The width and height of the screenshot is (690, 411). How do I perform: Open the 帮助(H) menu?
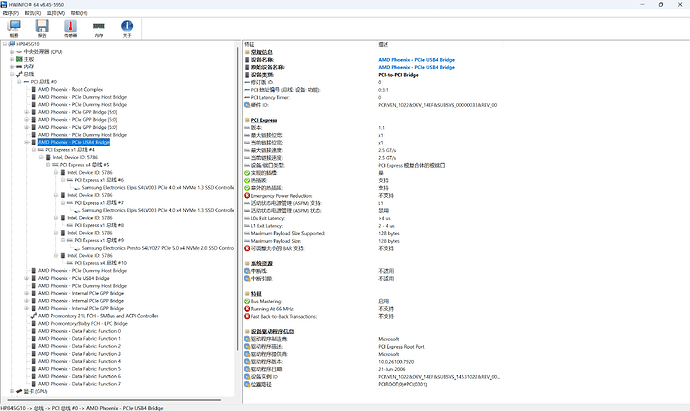pos(79,13)
